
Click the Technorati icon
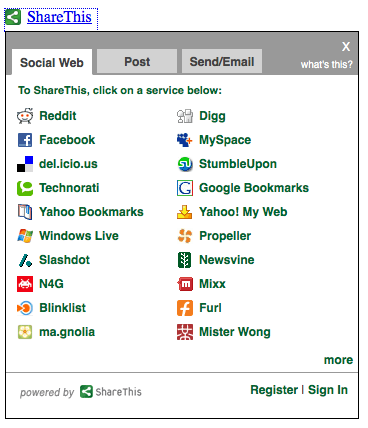(x=25, y=188)
